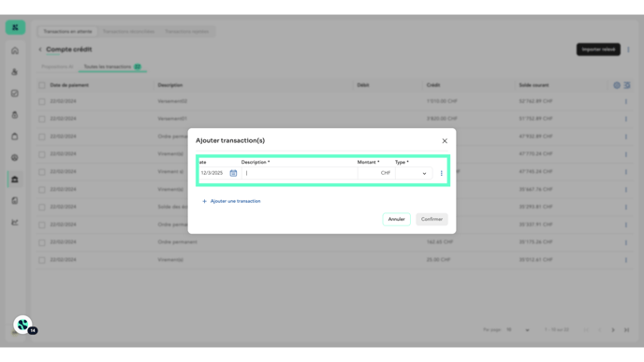The image size is (644, 362).
Task: Open the money bag icon in the sidebar
Action: click(15, 115)
